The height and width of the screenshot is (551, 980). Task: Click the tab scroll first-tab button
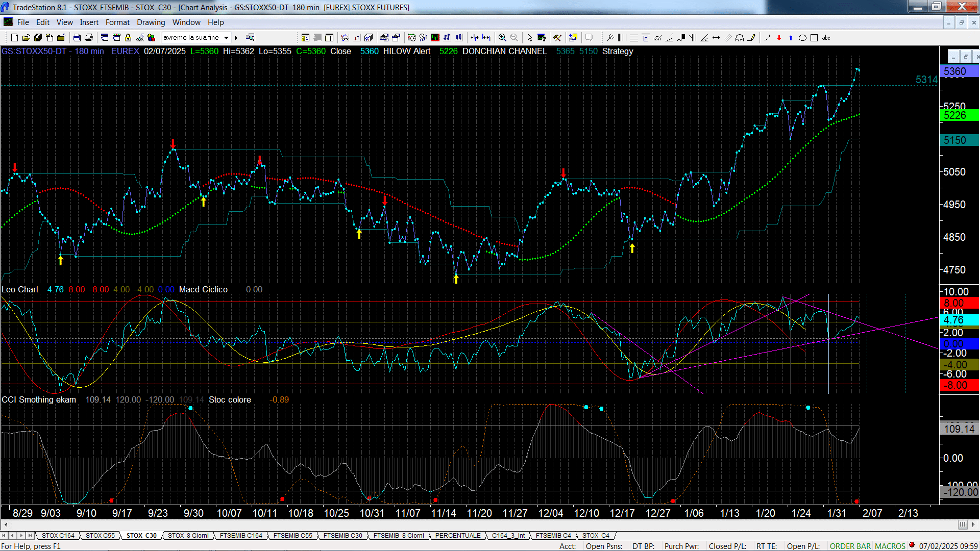click(x=5, y=536)
